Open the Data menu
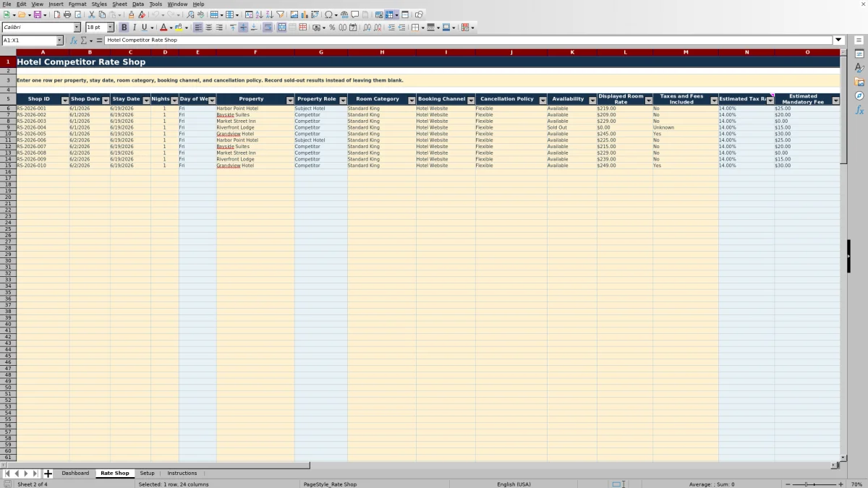The width and height of the screenshot is (868, 488). pyautogui.click(x=138, y=4)
